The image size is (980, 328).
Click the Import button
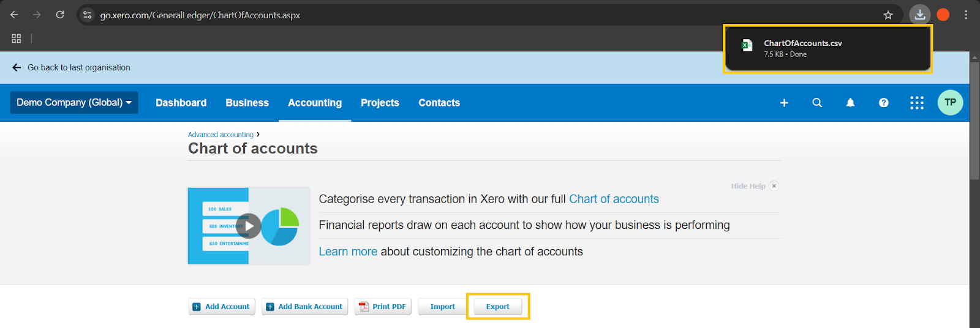[442, 307]
